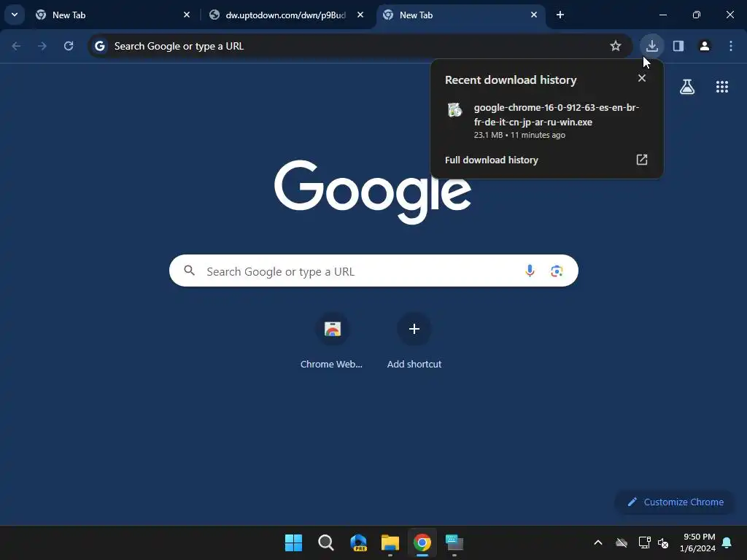Screen dimensions: 747x560
Task: Open a new tab with plus button
Action: [560, 15]
